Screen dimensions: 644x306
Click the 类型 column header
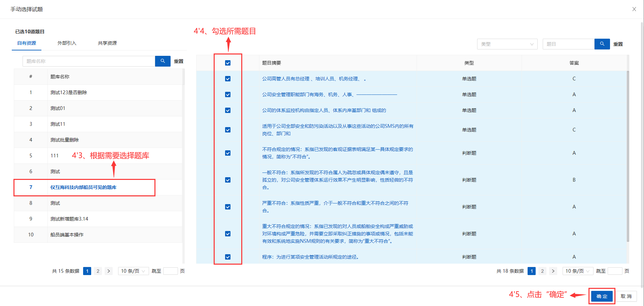[469, 63]
